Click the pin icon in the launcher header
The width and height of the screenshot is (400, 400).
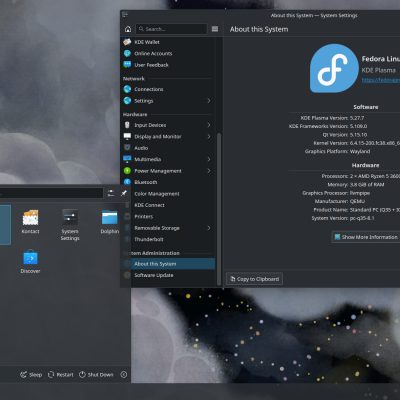click(x=124, y=193)
